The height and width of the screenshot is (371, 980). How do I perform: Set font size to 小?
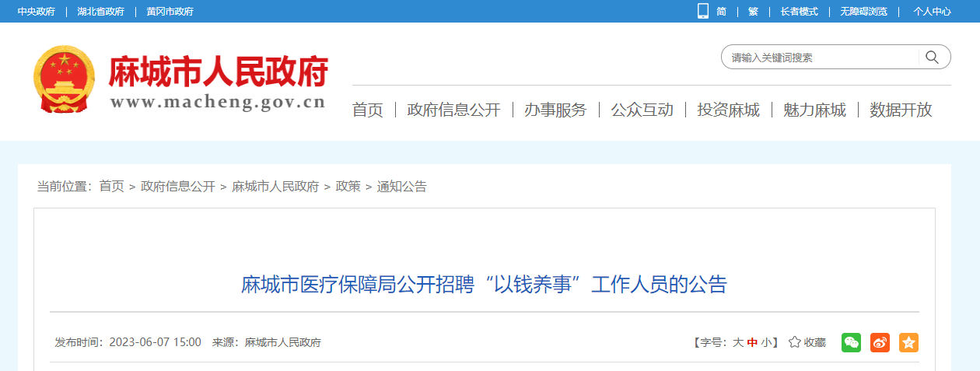766,342
